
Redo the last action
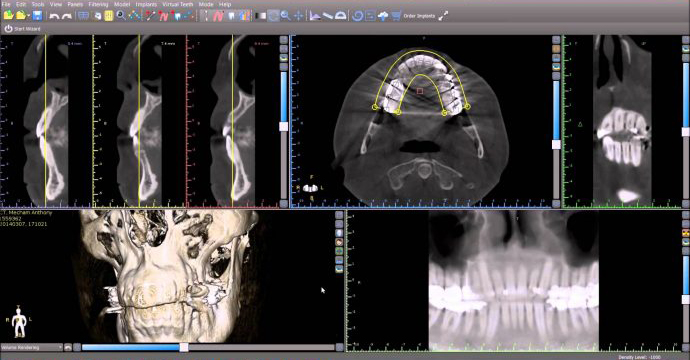67,16
